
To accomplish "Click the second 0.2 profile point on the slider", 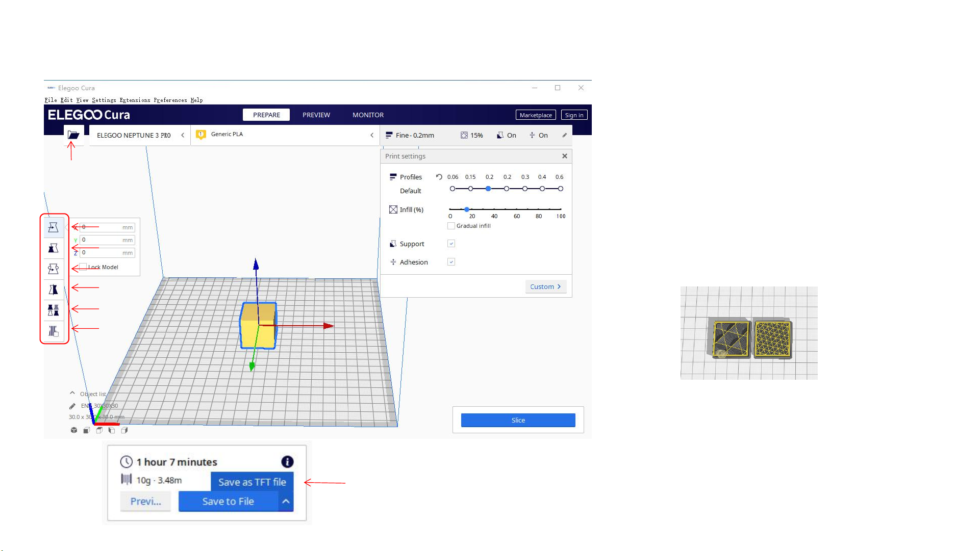I will click(507, 189).
